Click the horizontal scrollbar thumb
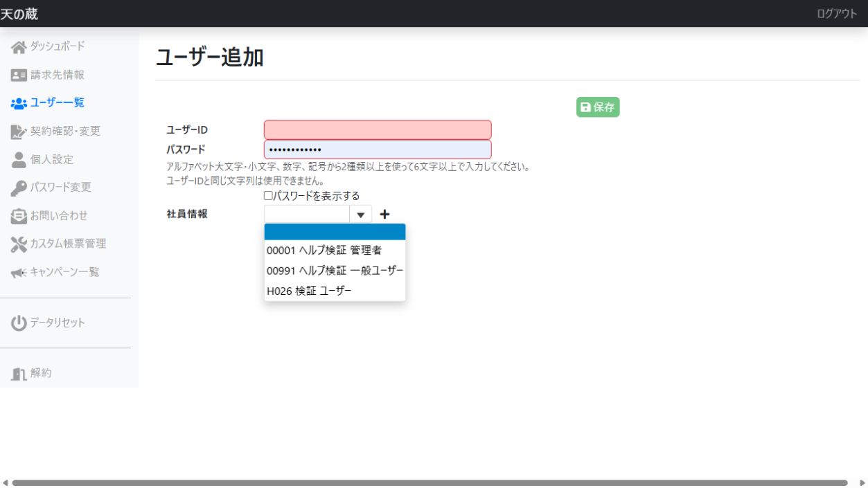This screenshot has height=488, width=868. coord(429,482)
